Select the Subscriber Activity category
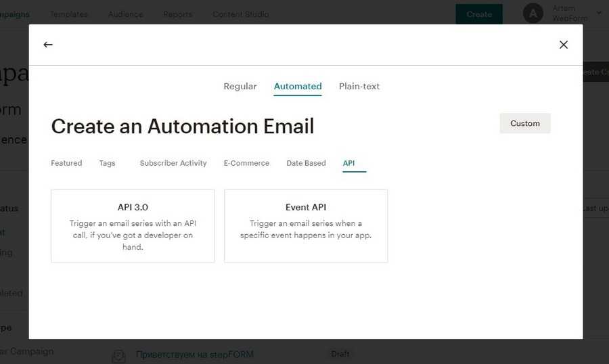 pyautogui.click(x=173, y=163)
